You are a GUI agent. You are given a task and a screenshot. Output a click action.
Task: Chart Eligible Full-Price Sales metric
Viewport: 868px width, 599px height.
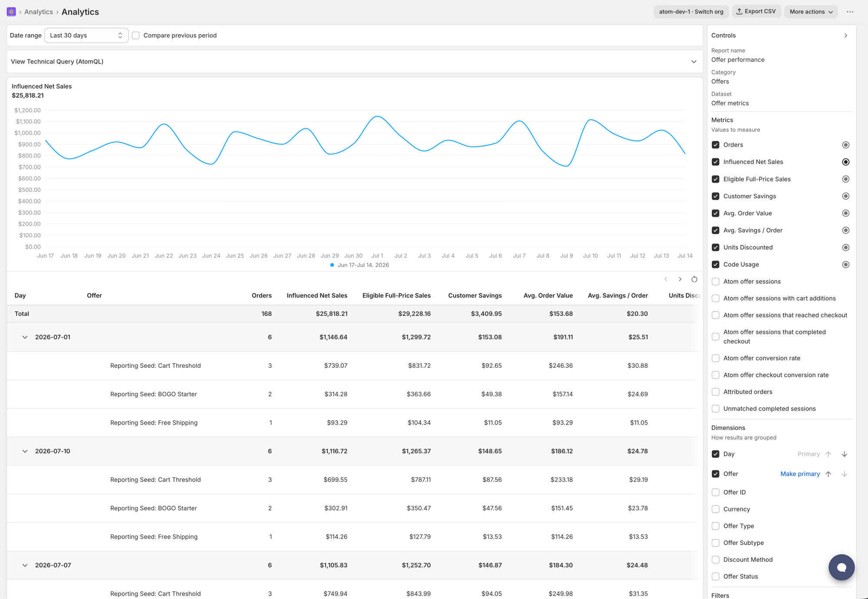pyautogui.click(x=845, y=179)
